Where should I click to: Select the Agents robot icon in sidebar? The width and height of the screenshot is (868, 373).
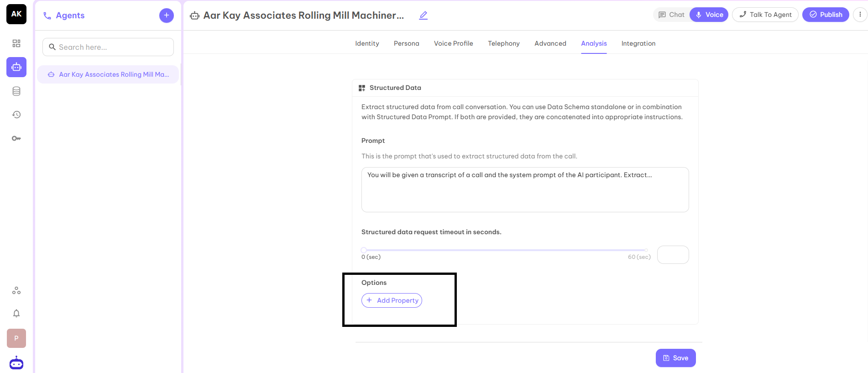coord(16,67)
